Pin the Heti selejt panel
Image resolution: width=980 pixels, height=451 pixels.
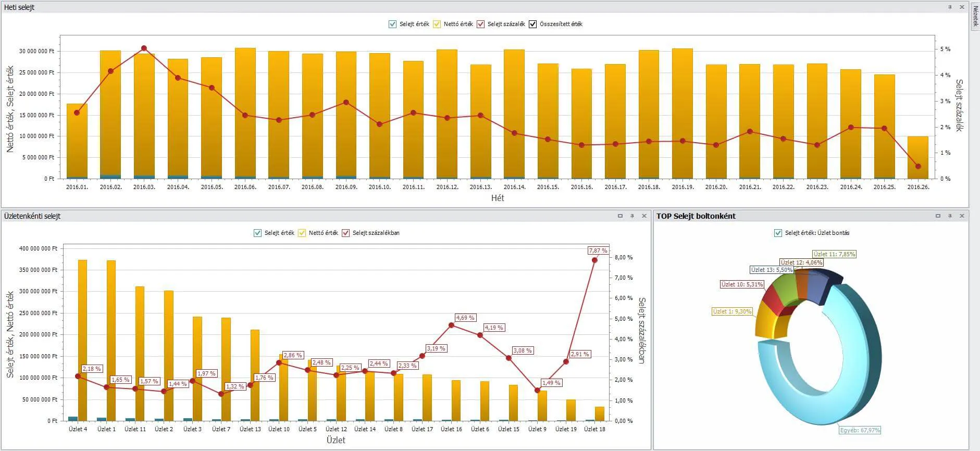[950, 7]
